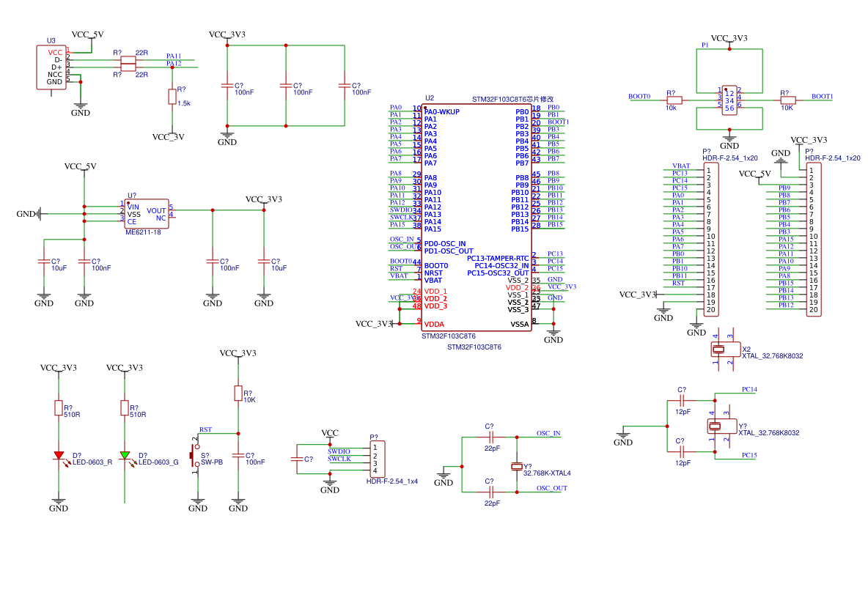The width and height of the screenshot is (868, 606).
Task: Click the SW-PB push button symbol
Action: (x=195, y=456)
